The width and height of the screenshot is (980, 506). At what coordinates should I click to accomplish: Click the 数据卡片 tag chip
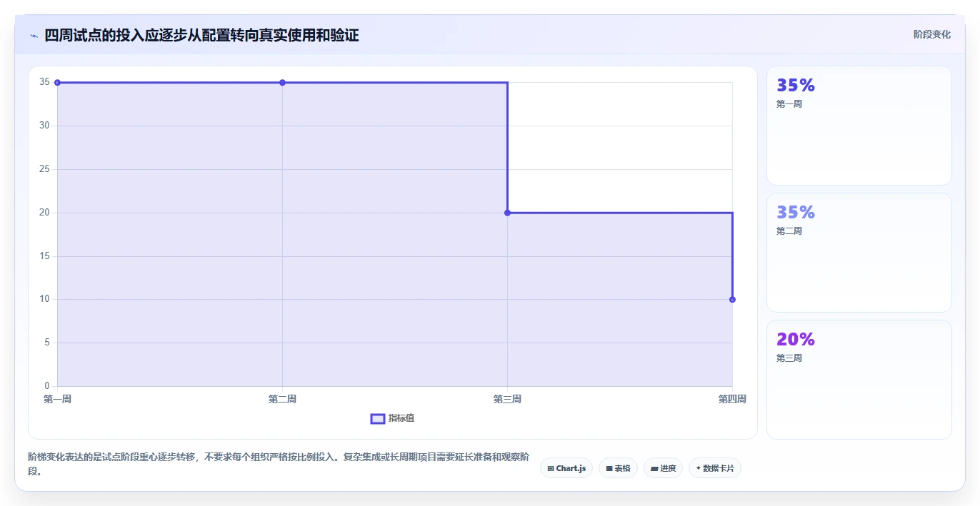pos(715,468)
